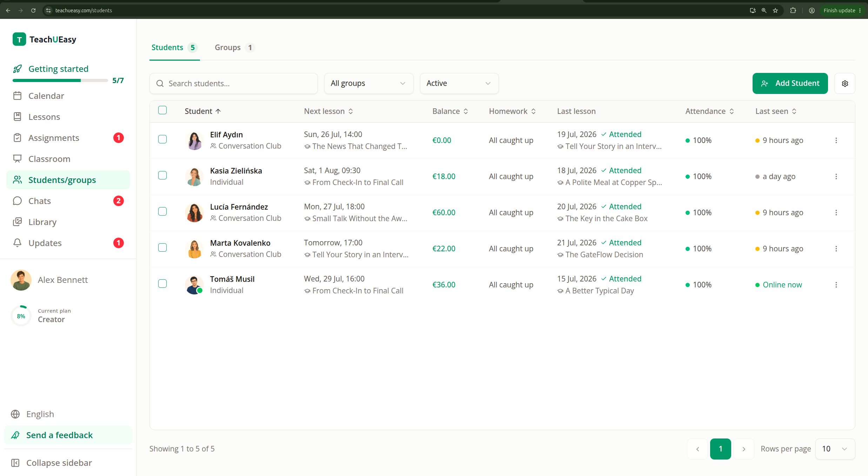
Task: Switch to the Students tab
Action: tap(174, 47)
